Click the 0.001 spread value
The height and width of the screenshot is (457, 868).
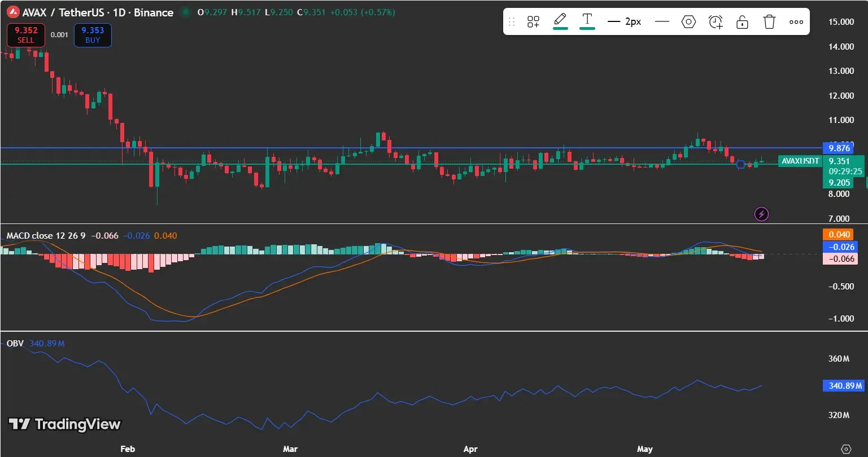pyautogui.click(x=59, y=35)
